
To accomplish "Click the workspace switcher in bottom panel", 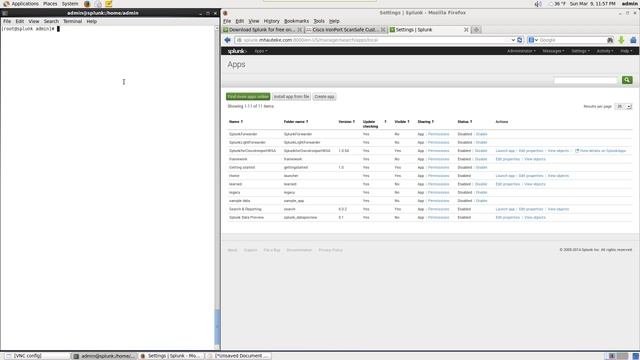I will [617, 356].
